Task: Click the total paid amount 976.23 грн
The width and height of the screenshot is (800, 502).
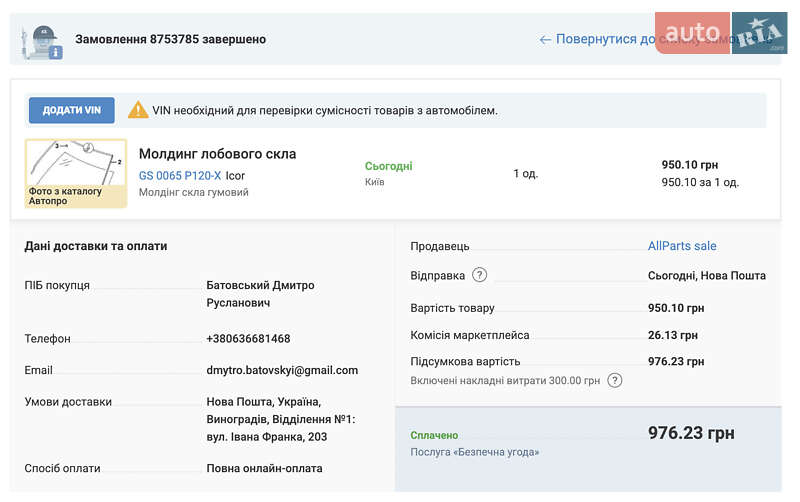Action: pyautogui.click(x=691, y=433)
